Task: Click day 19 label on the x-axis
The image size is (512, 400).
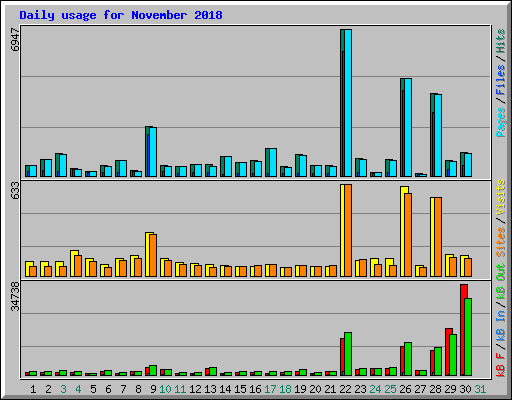Action: 300,389
